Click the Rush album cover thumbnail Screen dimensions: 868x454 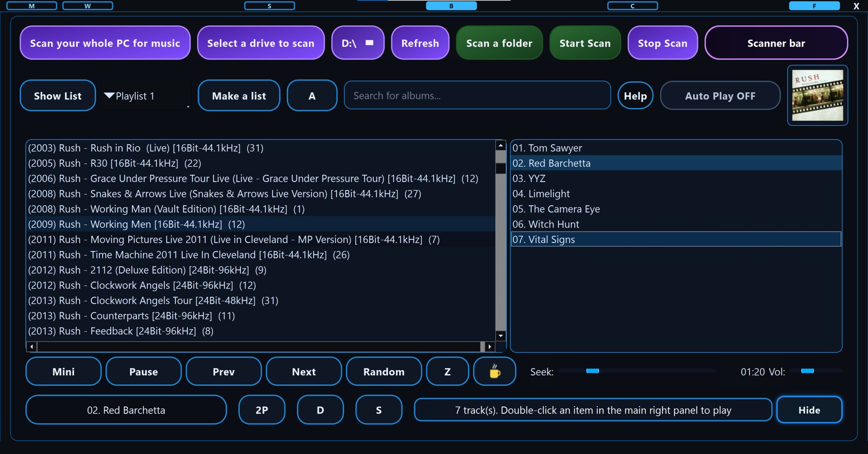(817, 95)
